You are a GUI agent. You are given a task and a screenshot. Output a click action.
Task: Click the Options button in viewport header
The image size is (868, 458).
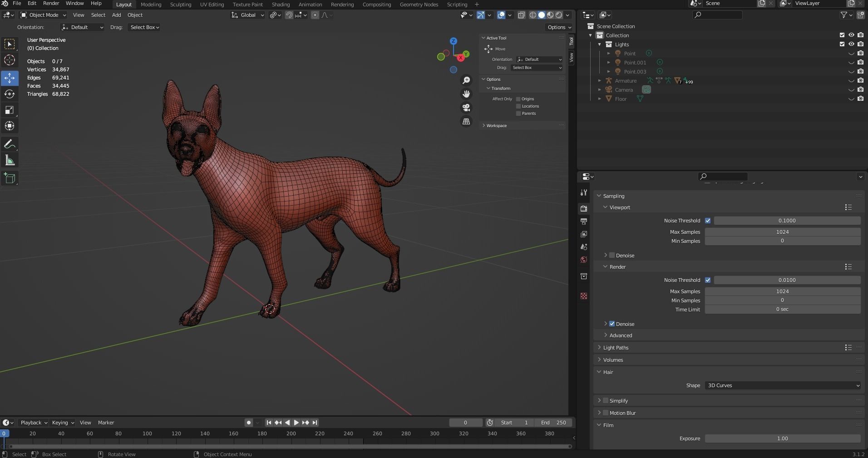(559, 27)
